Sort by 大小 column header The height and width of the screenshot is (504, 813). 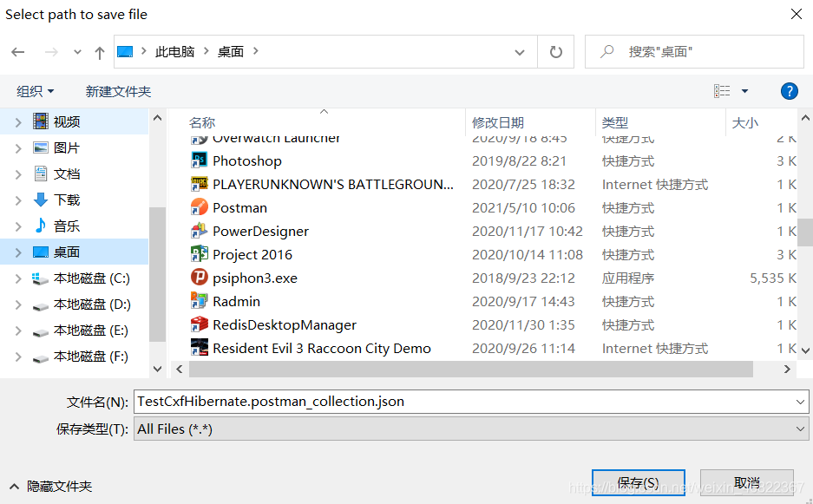pyautogui.click(x=745, y=123)
